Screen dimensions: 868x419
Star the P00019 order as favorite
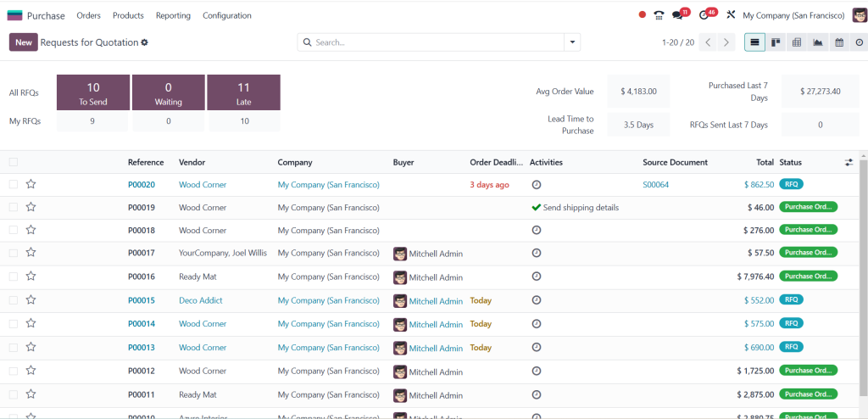[31, 207]
